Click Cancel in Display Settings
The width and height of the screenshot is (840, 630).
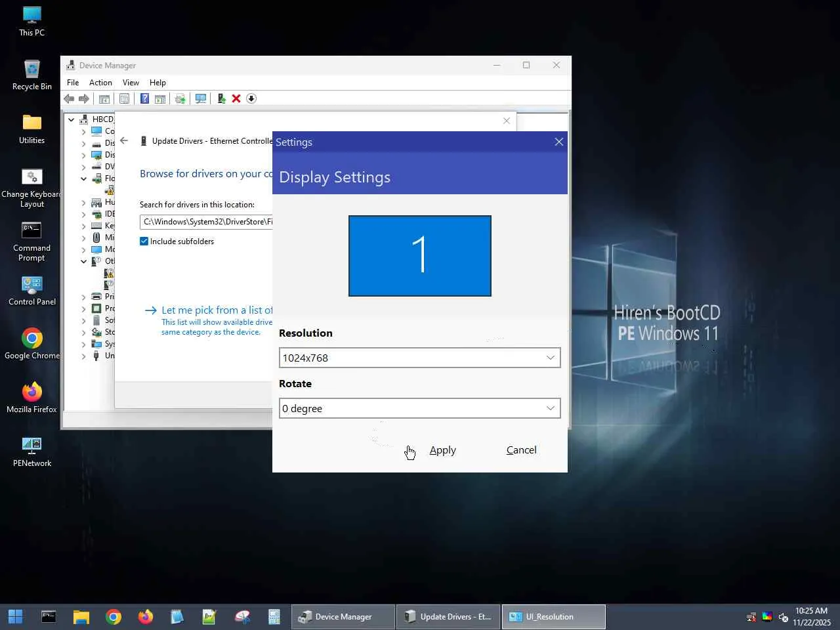point(522,450)
